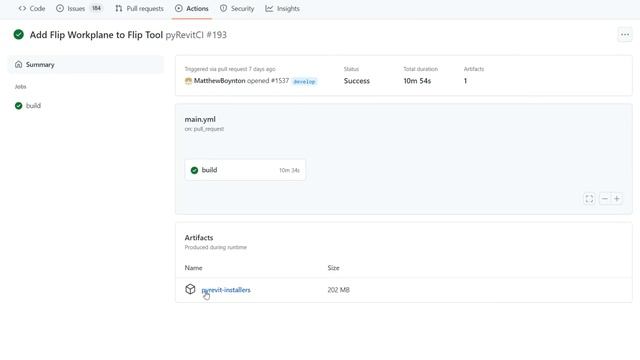
Task: Click the Artifacts count value 1
Action: [465, 81]
